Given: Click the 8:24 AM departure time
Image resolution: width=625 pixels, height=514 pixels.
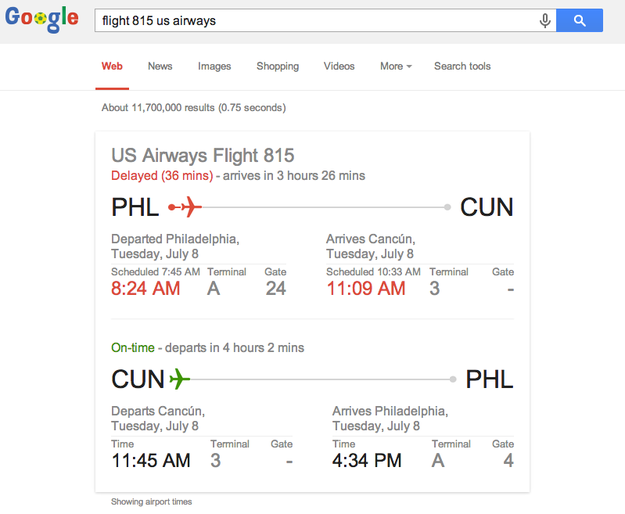Looking at the screenshot, I should pyautogui.click(x=146, y=289).
